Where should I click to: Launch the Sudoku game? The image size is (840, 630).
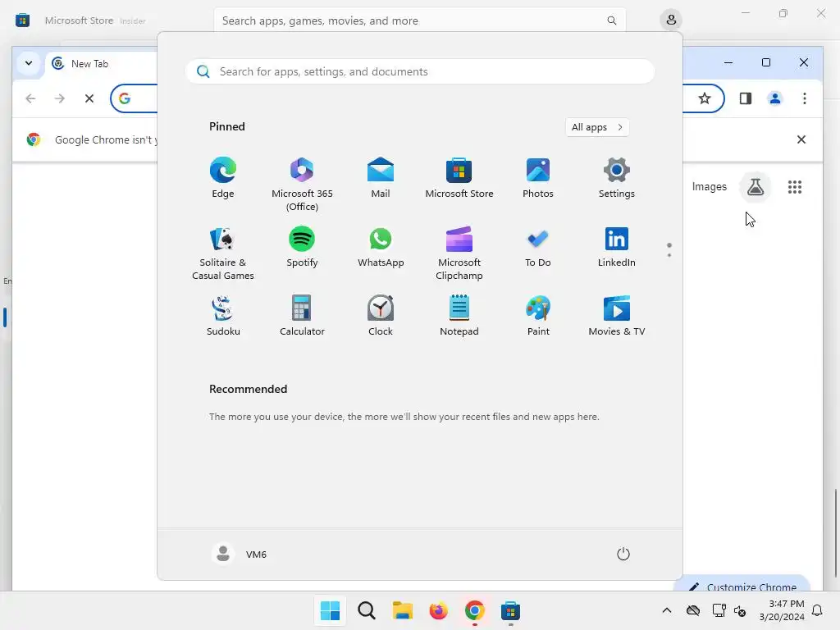pos(223,316)
